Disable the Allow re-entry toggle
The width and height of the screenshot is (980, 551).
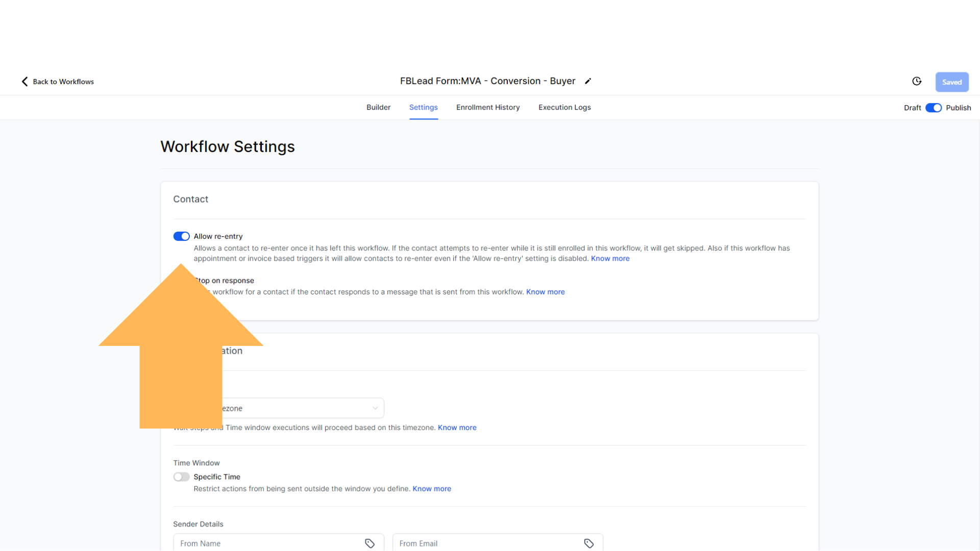(x=181, y=236)
